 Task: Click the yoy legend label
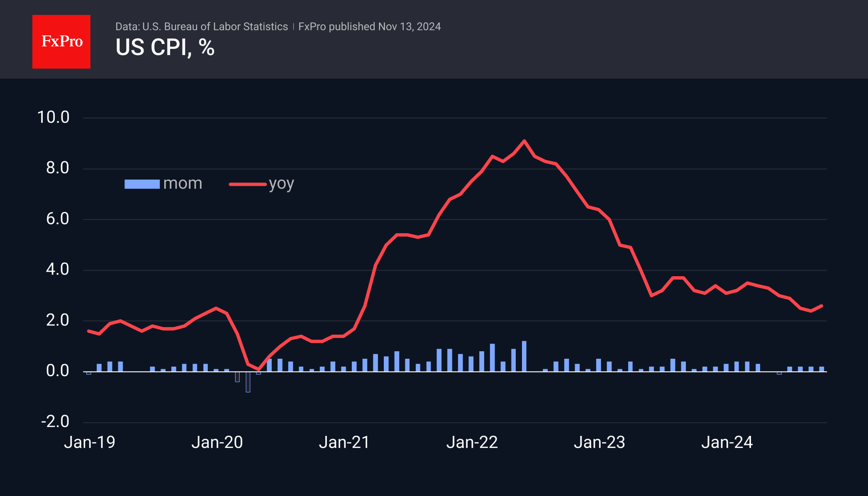coord(281,184)
